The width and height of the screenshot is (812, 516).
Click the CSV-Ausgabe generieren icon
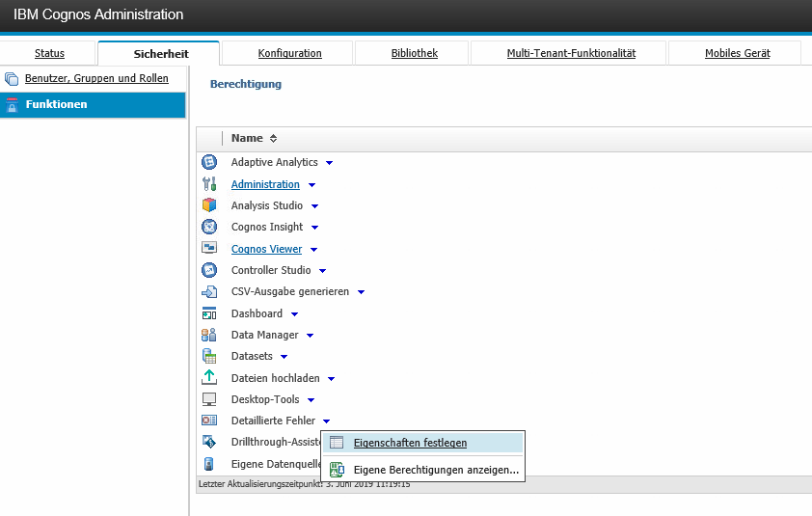click(x=209, y=291)
